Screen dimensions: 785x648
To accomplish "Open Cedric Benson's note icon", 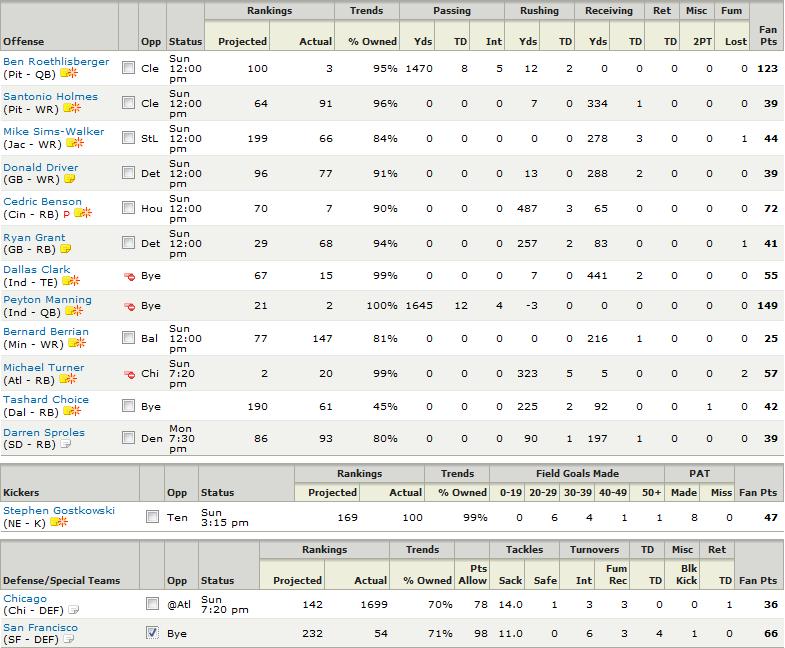I will (x=83, y=213).
